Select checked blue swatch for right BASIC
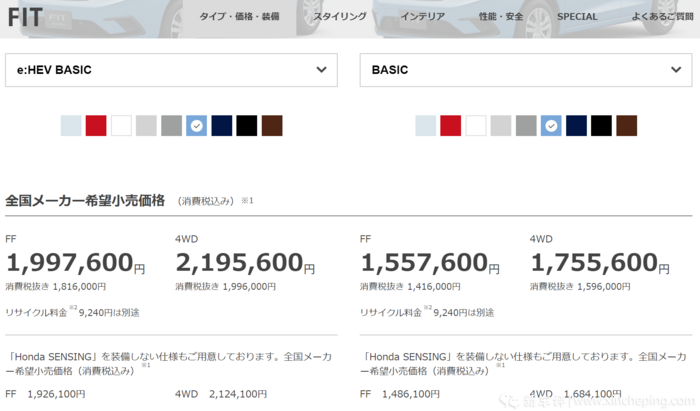This screenshot has width=700, height=411. (551, 125)
